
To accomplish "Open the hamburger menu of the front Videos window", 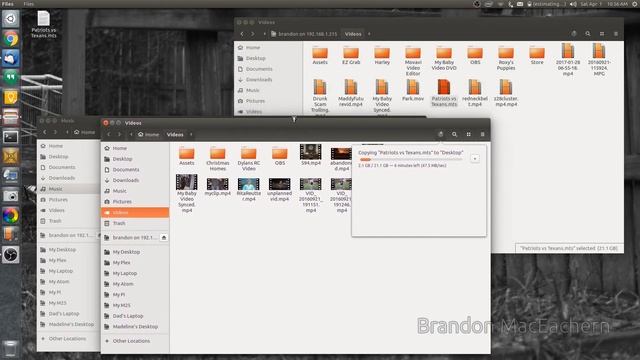I will click(482, 134).
